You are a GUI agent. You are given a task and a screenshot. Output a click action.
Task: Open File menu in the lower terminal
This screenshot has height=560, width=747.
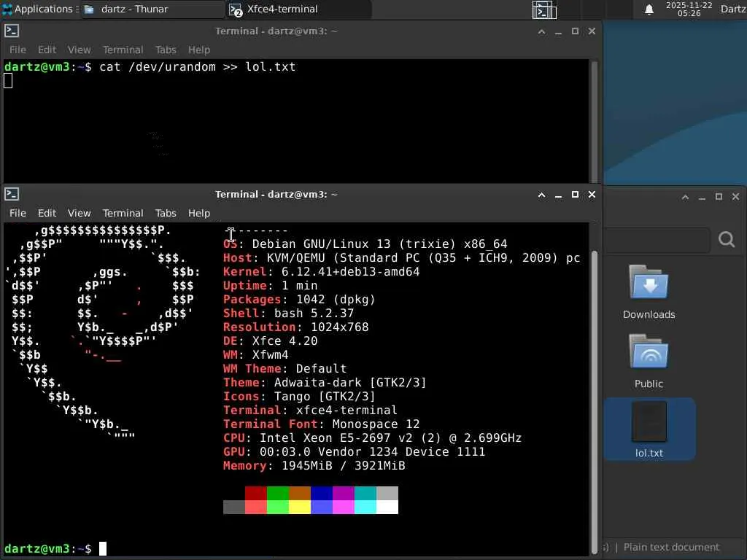(x=18, y=213)
